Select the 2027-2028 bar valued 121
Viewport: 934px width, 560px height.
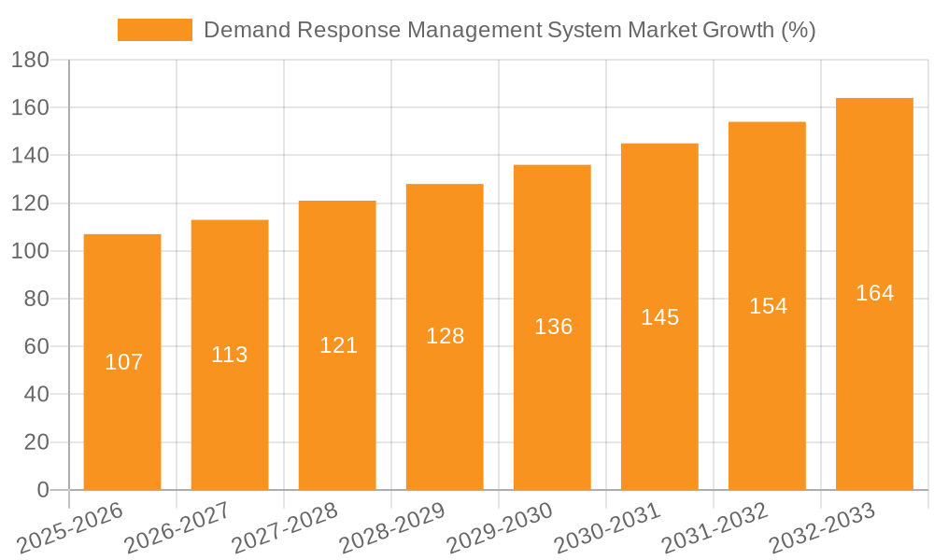[337, 345]
